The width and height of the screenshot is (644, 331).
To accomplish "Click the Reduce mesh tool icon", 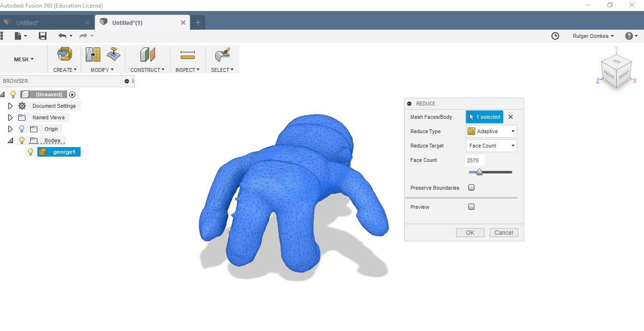I will [93, 54].
